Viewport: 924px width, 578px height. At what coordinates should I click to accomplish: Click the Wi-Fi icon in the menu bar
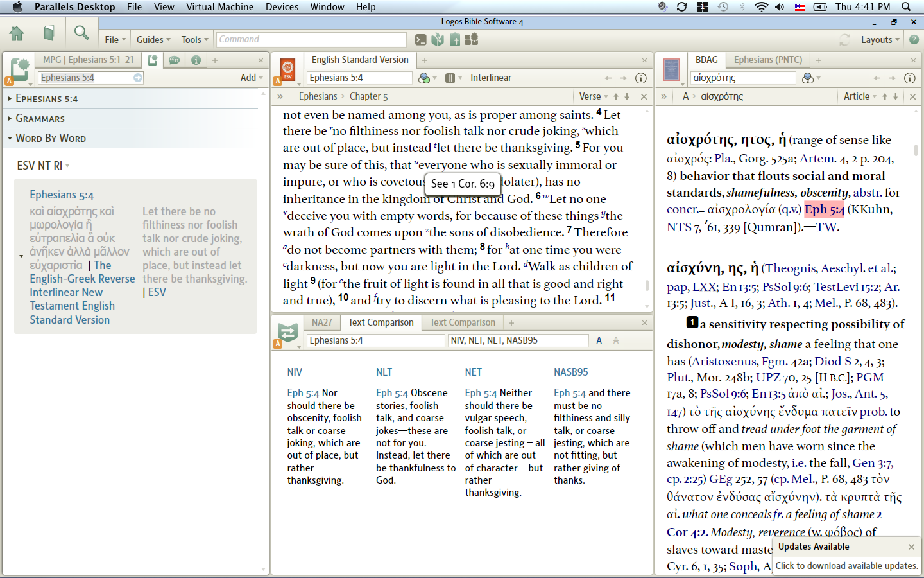pos(761,7)
